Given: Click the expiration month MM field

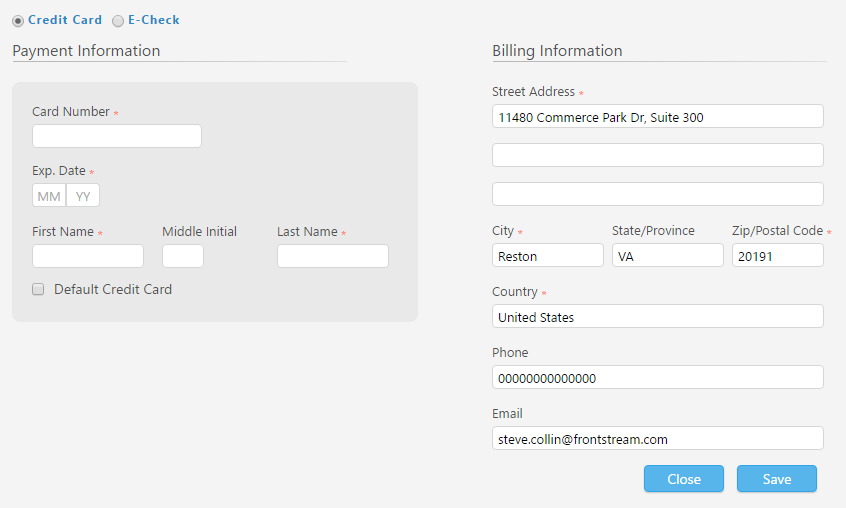Looking at the screenshot, I should pyautogui.click(x=49, y=196).
